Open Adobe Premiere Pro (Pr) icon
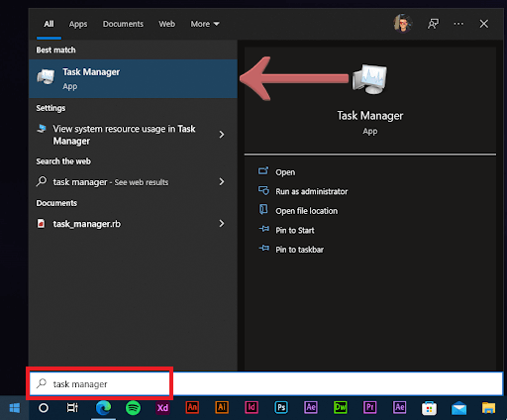Image resolution: width=507 pixels, height=420 pixels. [x=369, y=407]
